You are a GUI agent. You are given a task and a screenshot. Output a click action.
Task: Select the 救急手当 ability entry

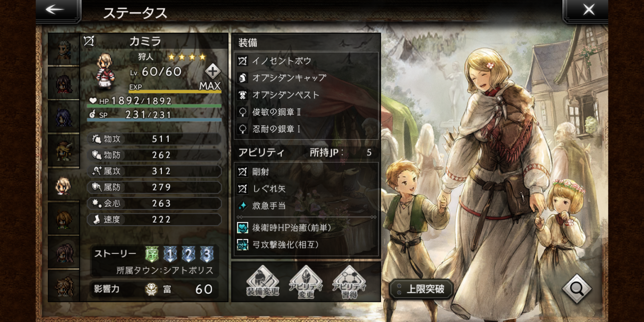306,205
